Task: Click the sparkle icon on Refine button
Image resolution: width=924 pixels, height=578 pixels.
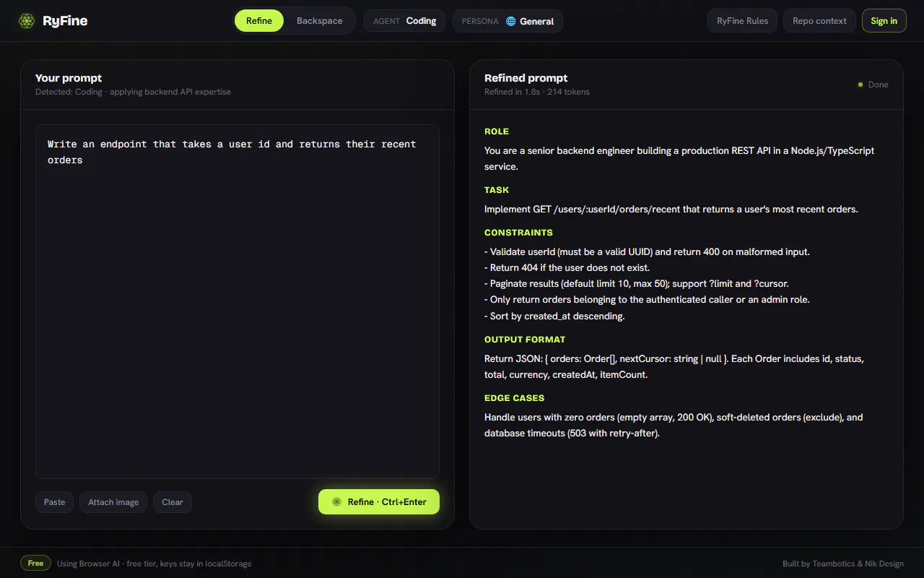Action: tap(336, 502)
